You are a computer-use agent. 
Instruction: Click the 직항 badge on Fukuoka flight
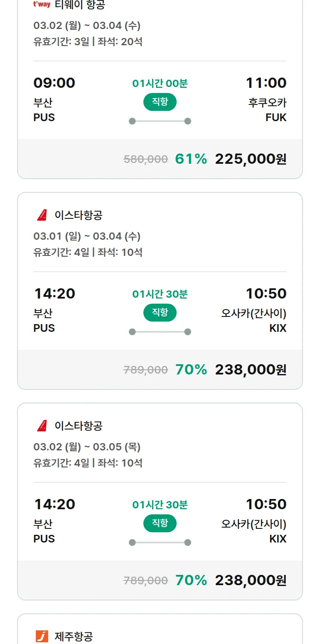tap(160, 102)
